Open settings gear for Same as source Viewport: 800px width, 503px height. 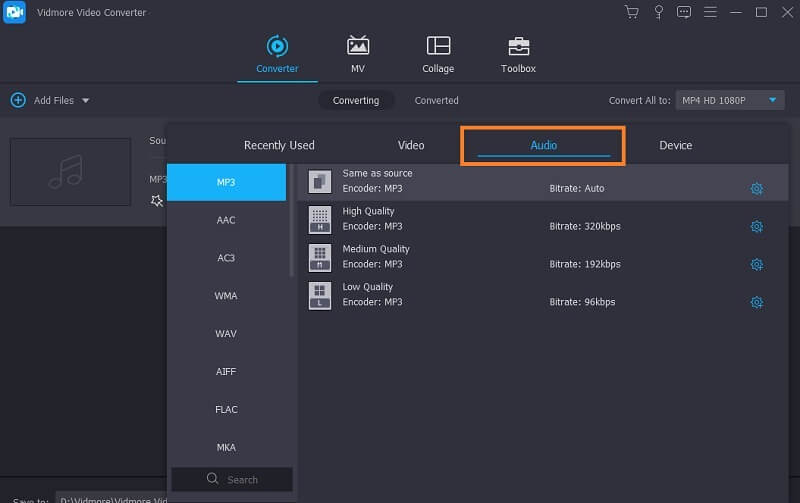(756, 189)
